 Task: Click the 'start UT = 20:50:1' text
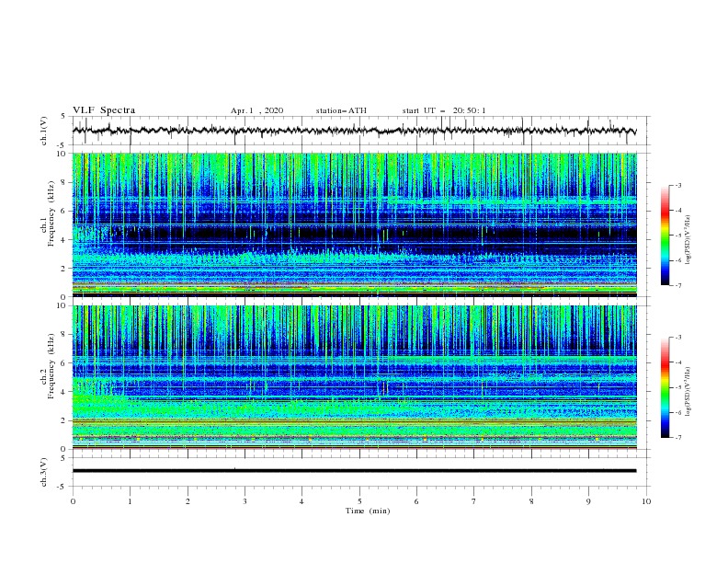click(444, 110)
